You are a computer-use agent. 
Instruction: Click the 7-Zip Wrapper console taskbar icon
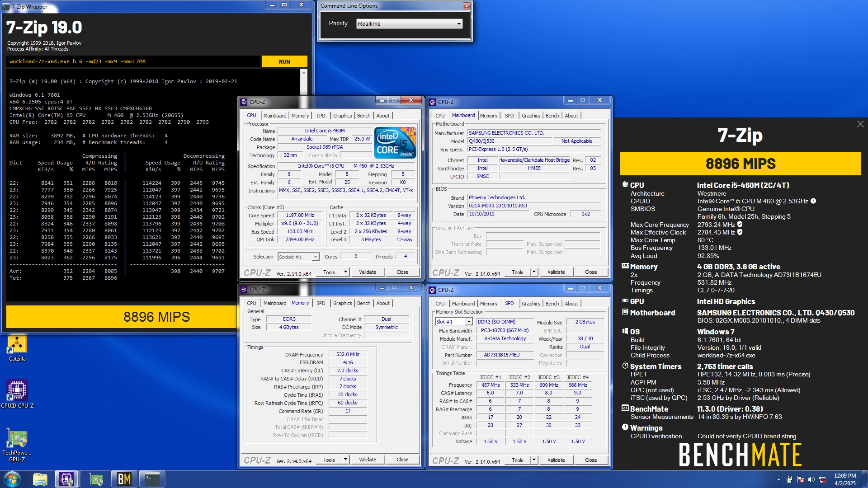click(x=152, y=479)
